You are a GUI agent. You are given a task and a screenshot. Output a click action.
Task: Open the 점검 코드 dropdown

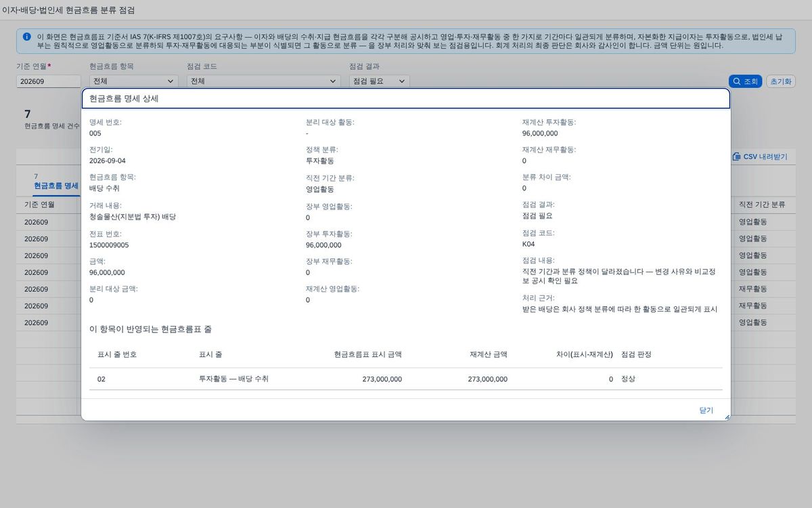[x=263, y=81]
